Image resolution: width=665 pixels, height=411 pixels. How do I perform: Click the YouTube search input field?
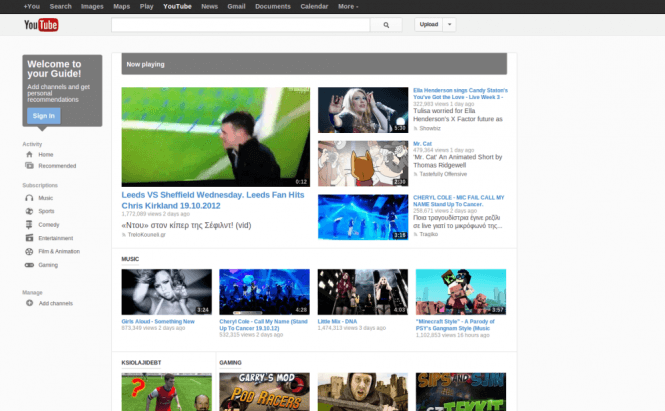click(240, 25)
